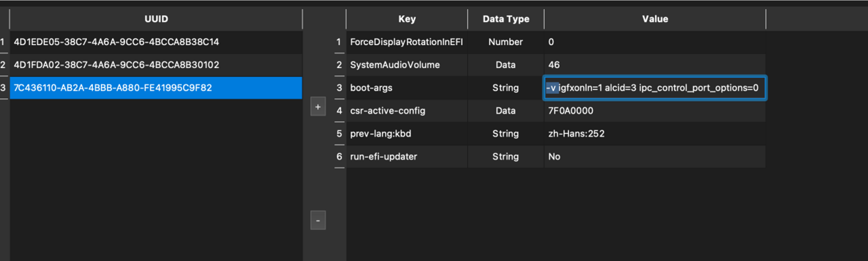The height and width of the screenshot is (261, 868).
Task: Open Data Type for boot-args row
Action: 505,88
